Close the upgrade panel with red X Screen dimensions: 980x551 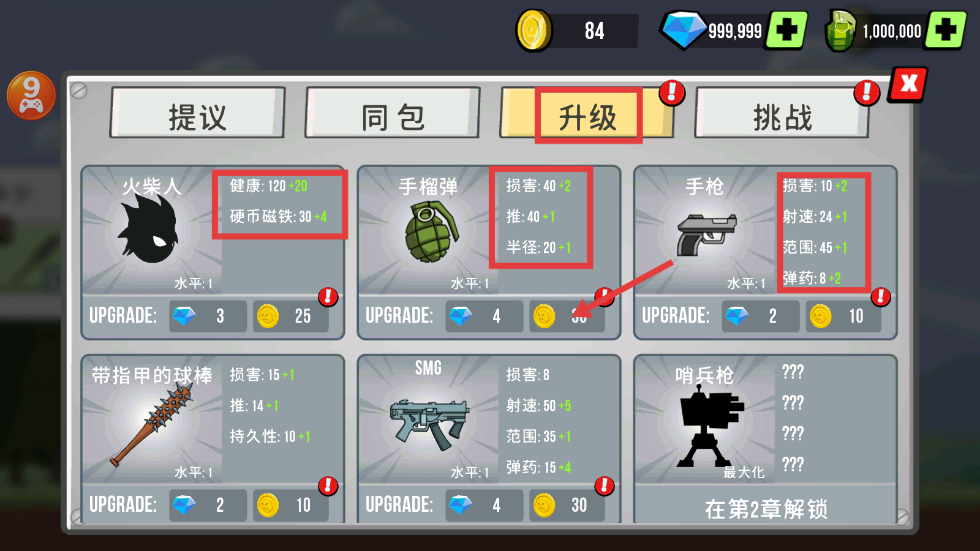[x=908, y=84]
